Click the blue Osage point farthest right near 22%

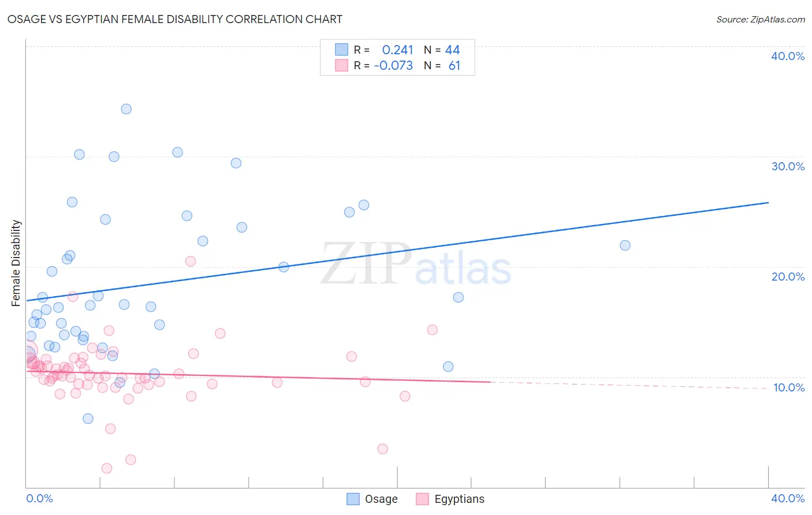coord(625,245)
